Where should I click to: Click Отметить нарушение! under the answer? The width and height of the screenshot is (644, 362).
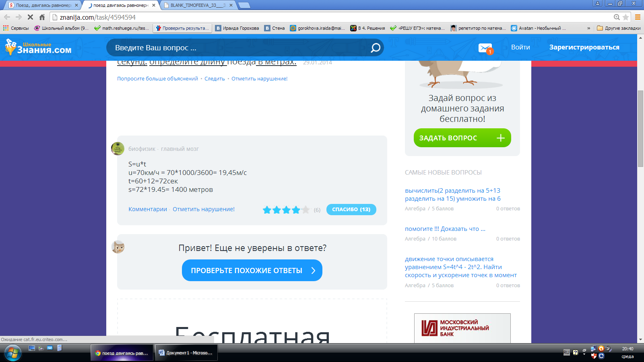pos(204,209)
